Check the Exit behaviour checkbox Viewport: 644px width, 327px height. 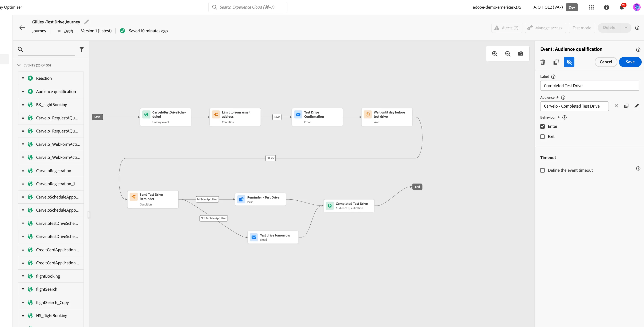542,137
